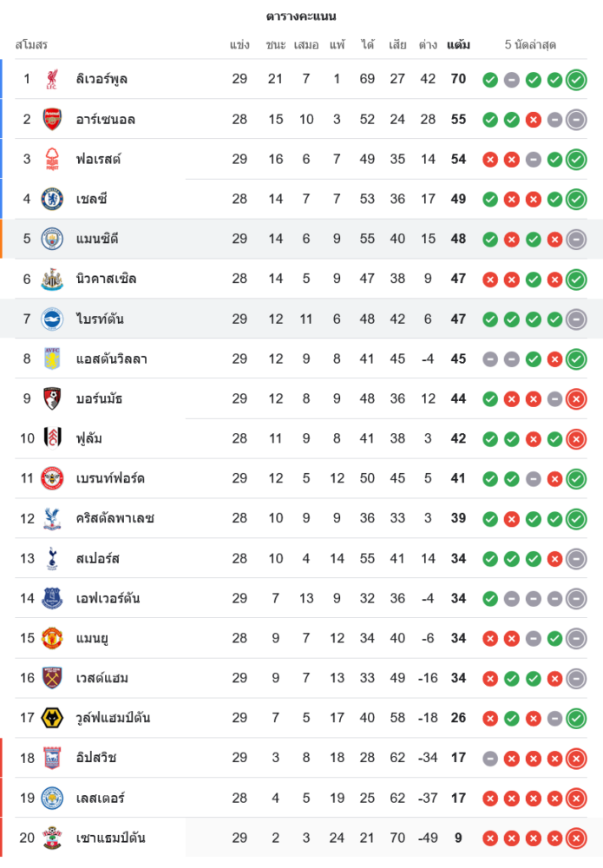This screenshot has width=603, height=868.
Task: Open the แอสตันวิลลา team link
Action: (111, 359)
